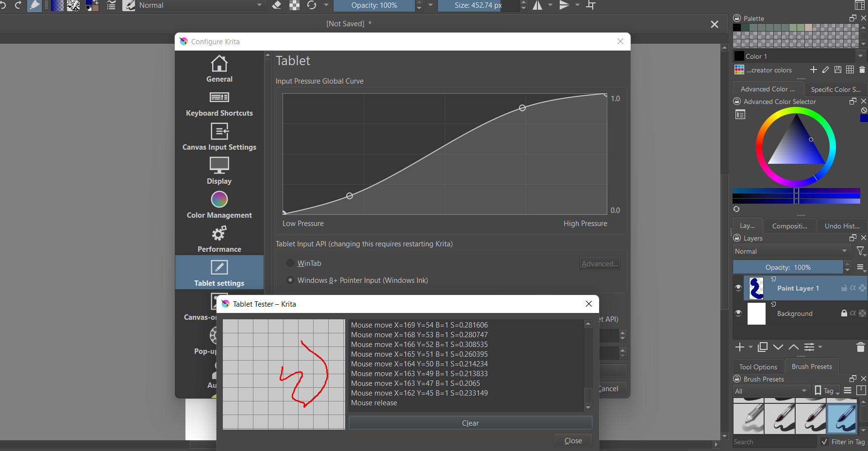The height and width of the screenshot is (451, 868).
Task: Toggle eraser mode in top toolbar
Action: [277, 5]
